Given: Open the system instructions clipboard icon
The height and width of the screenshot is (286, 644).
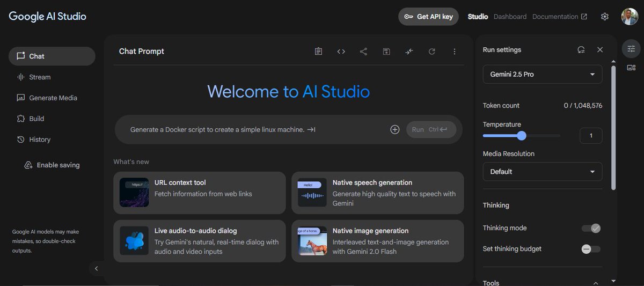Looking at the screenshot, I should coord(318,52).
